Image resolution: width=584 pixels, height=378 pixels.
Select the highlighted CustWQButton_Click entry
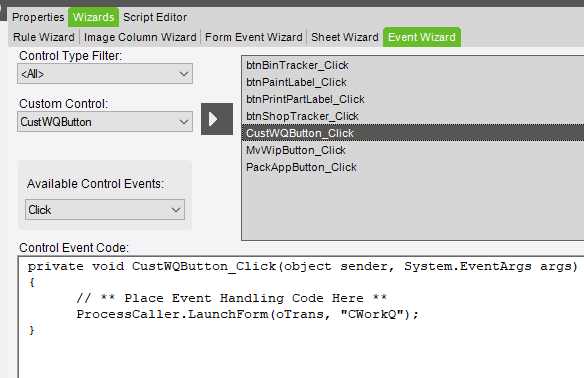pos(413,133)
